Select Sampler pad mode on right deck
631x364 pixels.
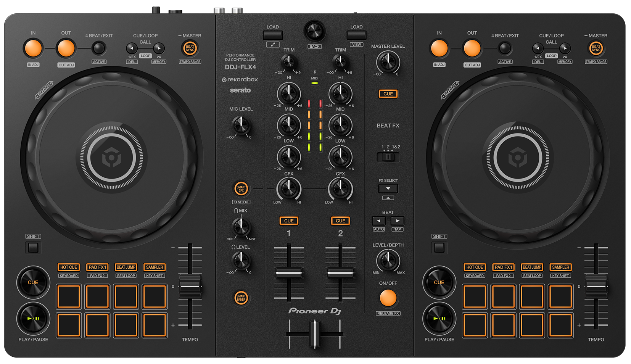(x=560, y=267)
